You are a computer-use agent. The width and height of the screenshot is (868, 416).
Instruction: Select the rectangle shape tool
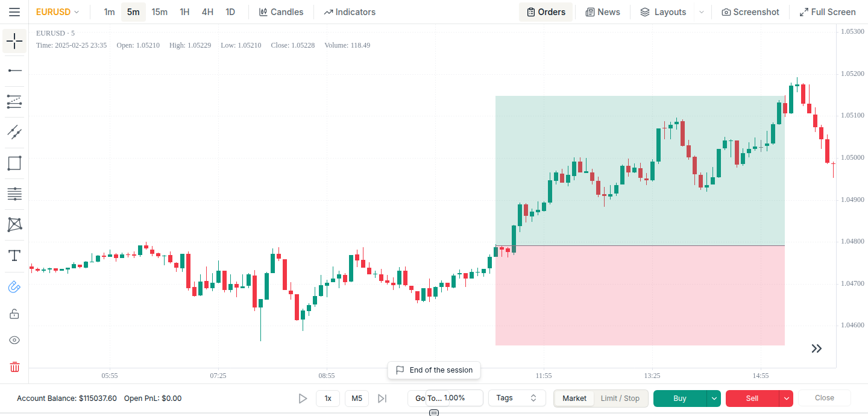(14, 163)
